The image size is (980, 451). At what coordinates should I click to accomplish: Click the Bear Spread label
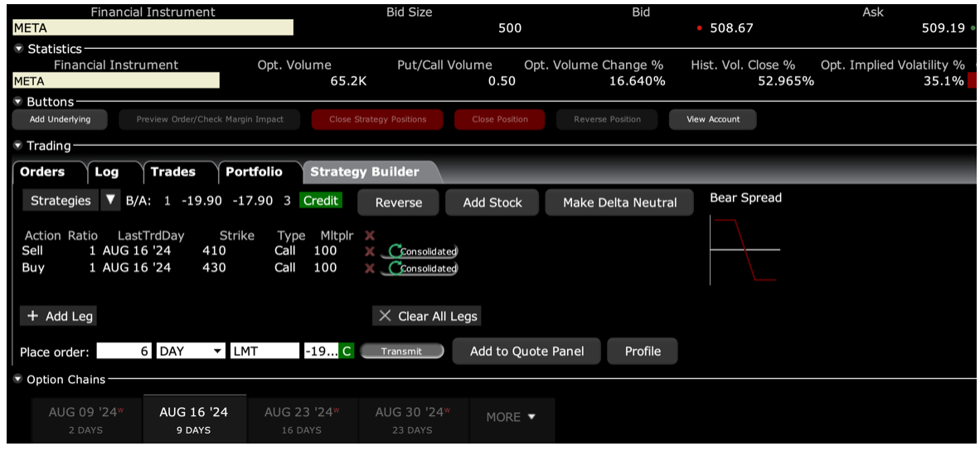(x=745, y=198)
